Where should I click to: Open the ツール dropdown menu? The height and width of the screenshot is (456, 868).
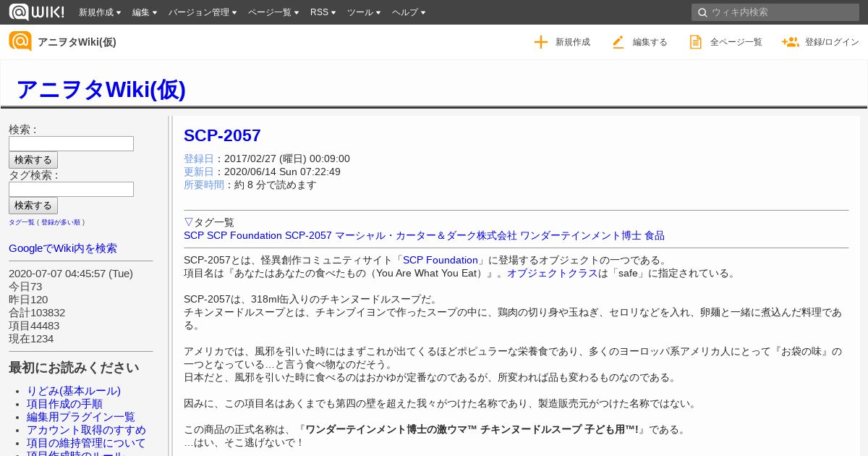click(364, 12)
